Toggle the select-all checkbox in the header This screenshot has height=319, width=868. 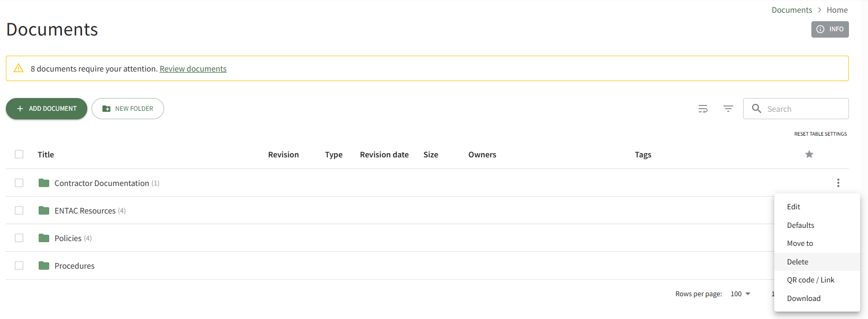tap(19, 154)
